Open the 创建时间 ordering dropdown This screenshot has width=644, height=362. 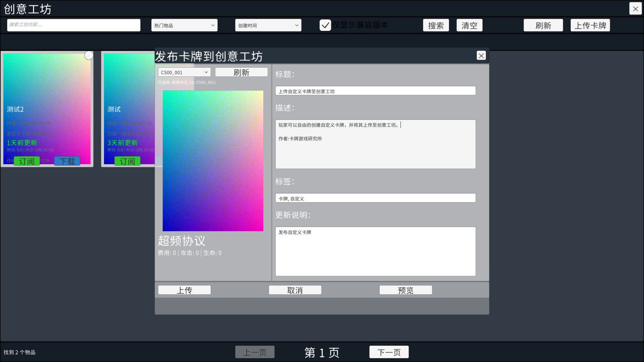click(268, 25)
